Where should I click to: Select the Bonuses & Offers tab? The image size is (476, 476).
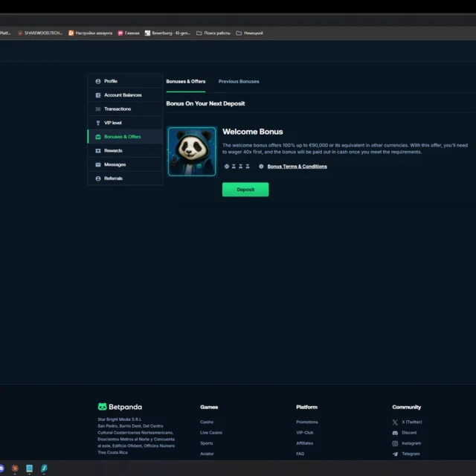(x=185, y=81)
